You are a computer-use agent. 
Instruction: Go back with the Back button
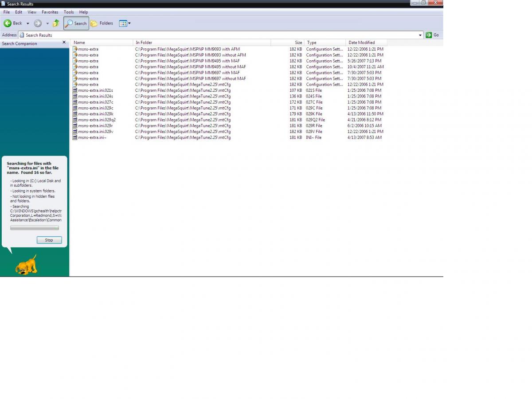pyautogui.click(x=13, y=23)
